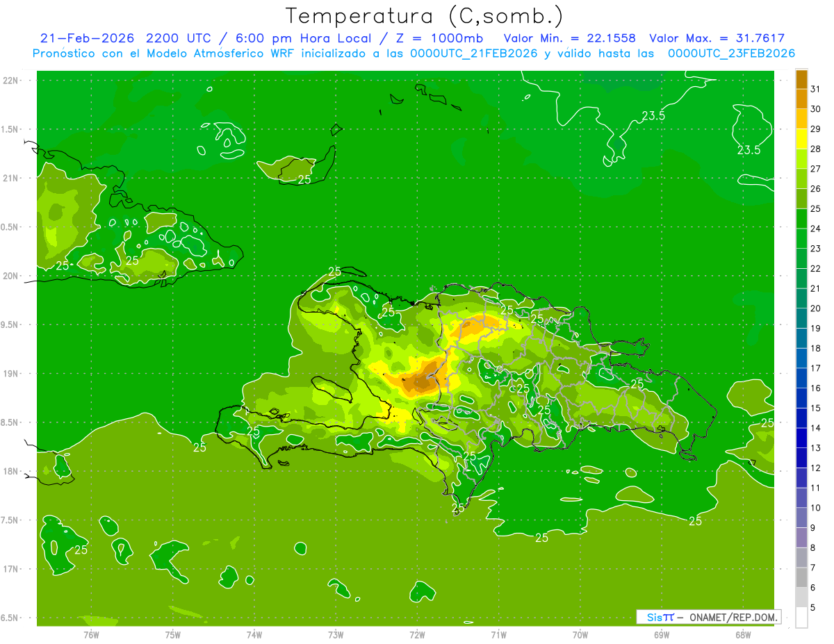Click the white legend swatch below 5
The width and height of the screenshot is (834, 644).
pos(801,618)
